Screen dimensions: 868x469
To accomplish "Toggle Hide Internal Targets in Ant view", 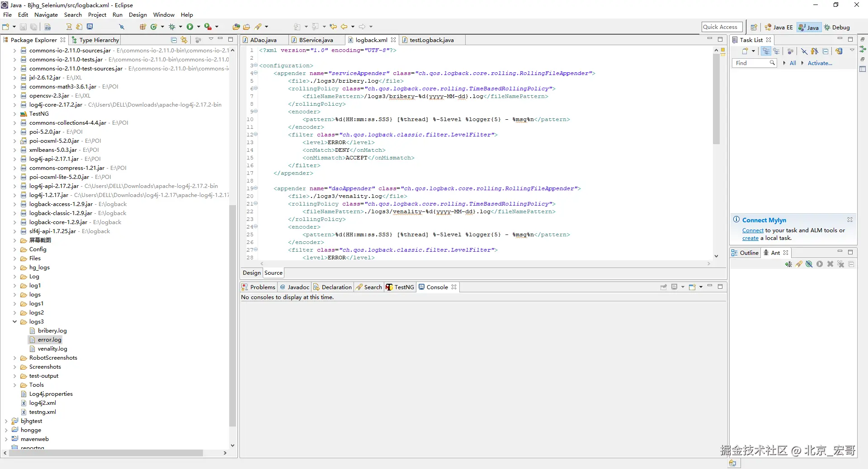I will pyautogui.click(x=809, y=264).
